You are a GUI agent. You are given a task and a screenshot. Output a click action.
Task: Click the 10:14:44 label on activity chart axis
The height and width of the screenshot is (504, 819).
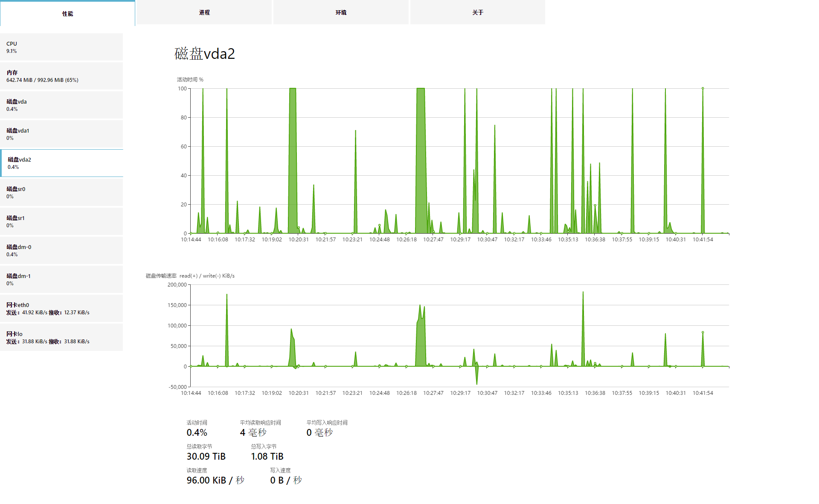[x=191, y=240]
